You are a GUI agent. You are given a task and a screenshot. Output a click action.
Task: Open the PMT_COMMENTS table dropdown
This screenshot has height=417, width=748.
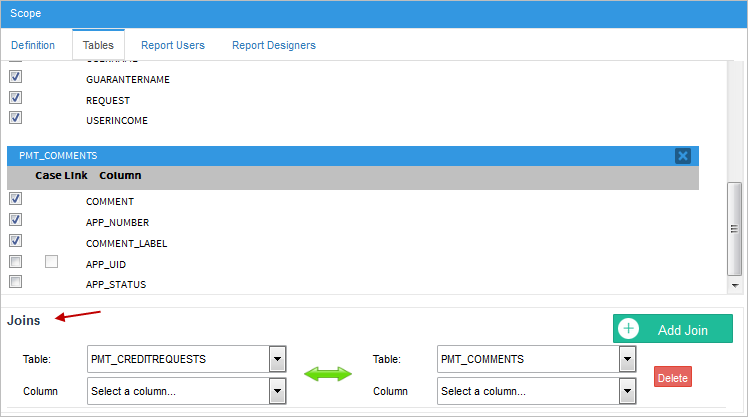coord(627,359)
